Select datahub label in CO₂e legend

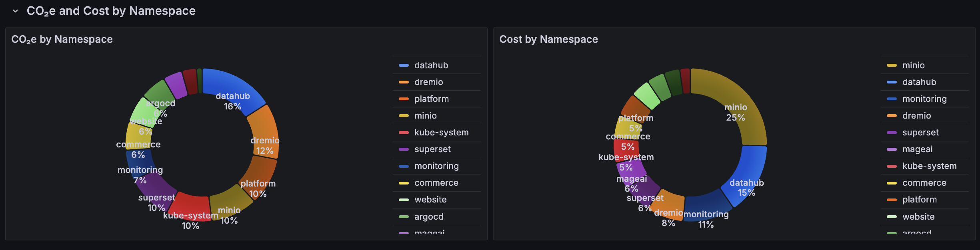coord(431,65)
